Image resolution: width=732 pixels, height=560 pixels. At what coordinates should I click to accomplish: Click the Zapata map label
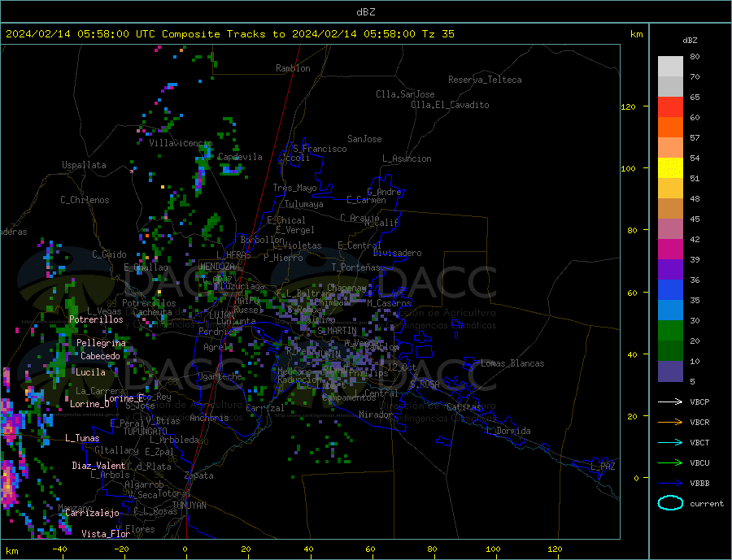click(x=199, y=476)
